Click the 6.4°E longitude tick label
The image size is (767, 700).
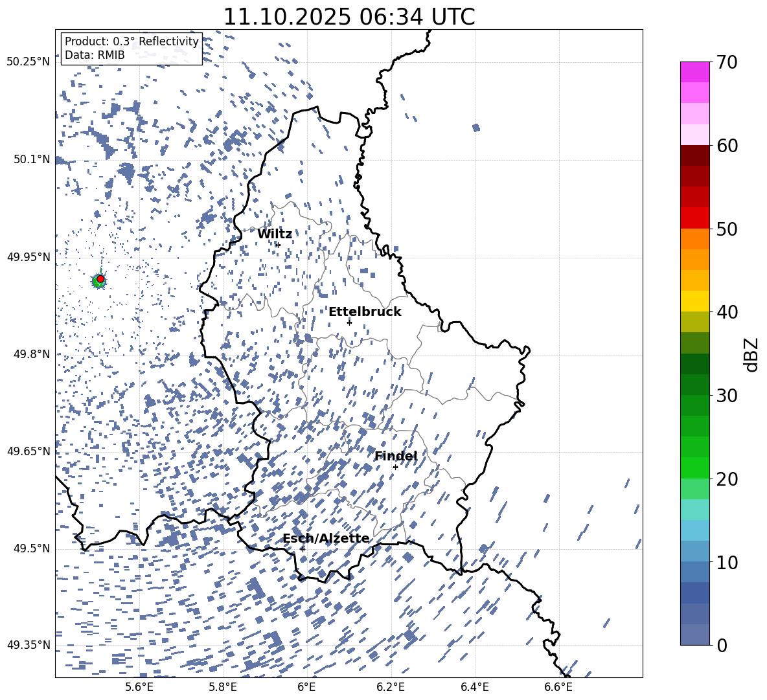coord(474,687)
